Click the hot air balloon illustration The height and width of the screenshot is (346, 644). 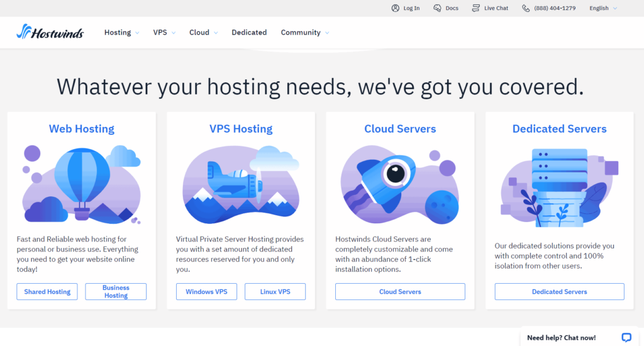[82, 184]
